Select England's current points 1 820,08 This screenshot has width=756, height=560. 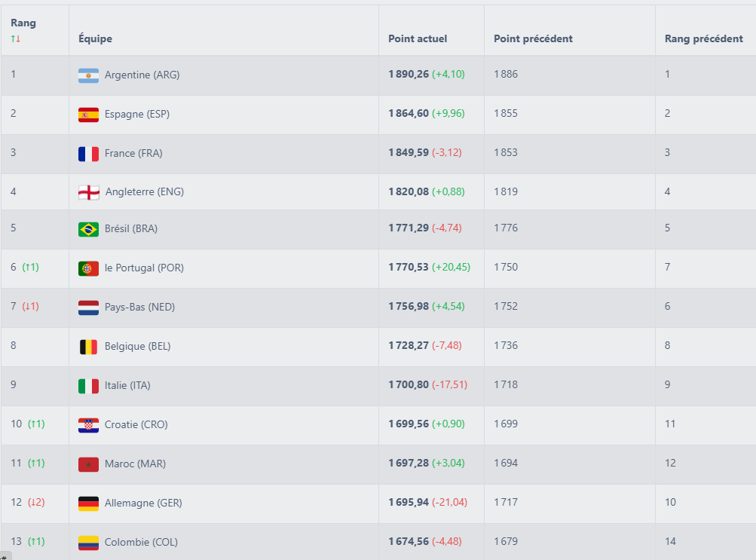409,191
